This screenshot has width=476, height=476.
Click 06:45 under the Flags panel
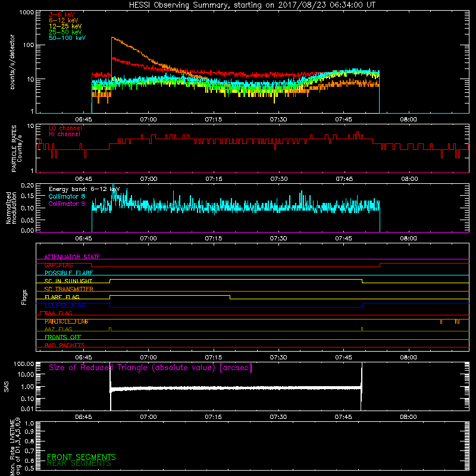click(x=83, y=358)
